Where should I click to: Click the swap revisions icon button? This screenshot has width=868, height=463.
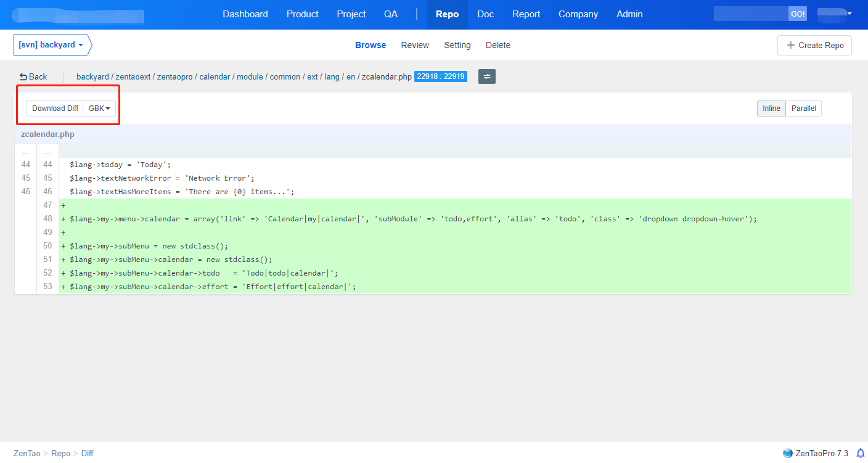click(x=486, y=76)
